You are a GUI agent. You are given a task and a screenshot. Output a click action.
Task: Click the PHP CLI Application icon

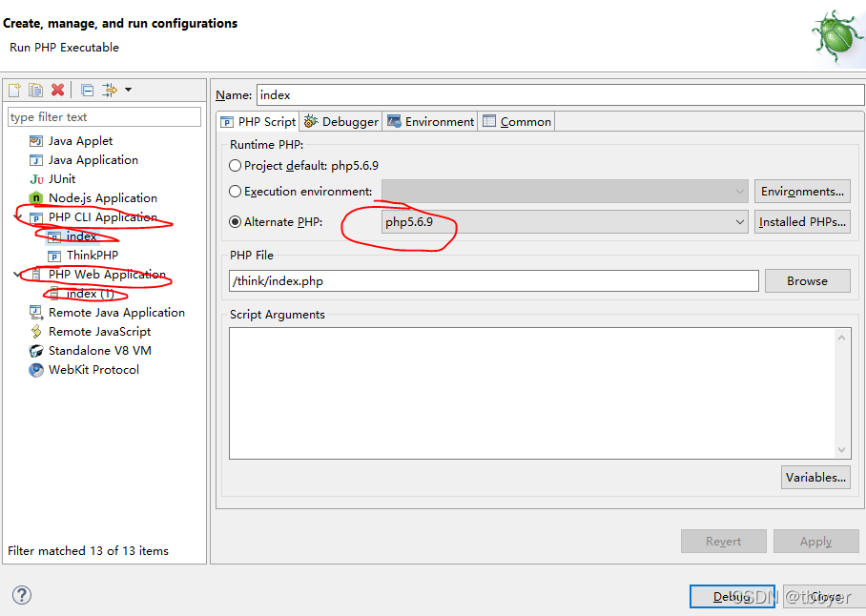(36, 217)
